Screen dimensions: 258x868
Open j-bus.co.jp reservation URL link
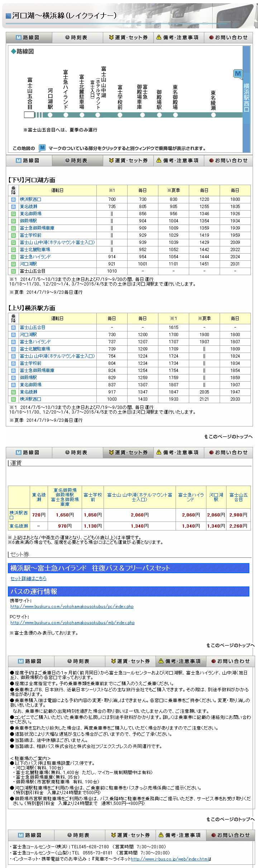tap(170, 859)
